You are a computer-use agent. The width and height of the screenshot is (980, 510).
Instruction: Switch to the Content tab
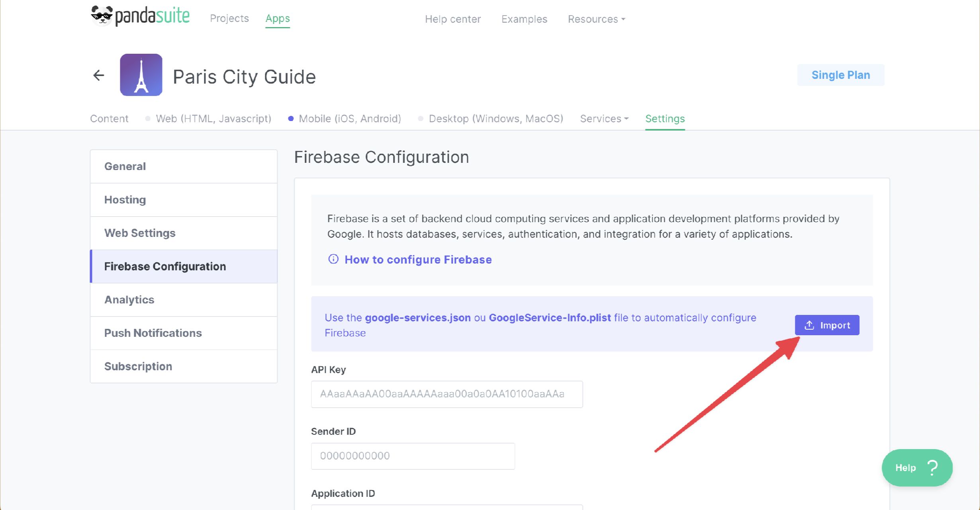(x=109, y=118)
